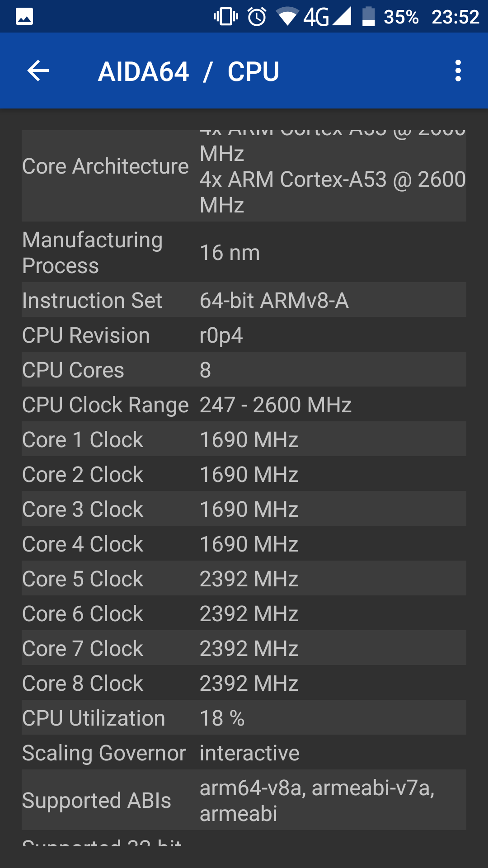Select the Core 5 Clock row
This screenshot has height=868, width=488.
[244, 579]
